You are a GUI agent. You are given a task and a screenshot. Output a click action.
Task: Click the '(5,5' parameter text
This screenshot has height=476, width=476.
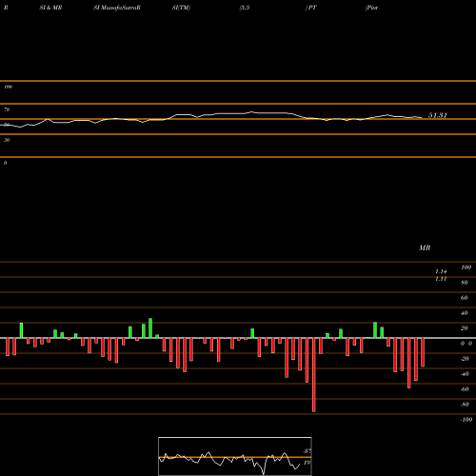tap(245, 8)
